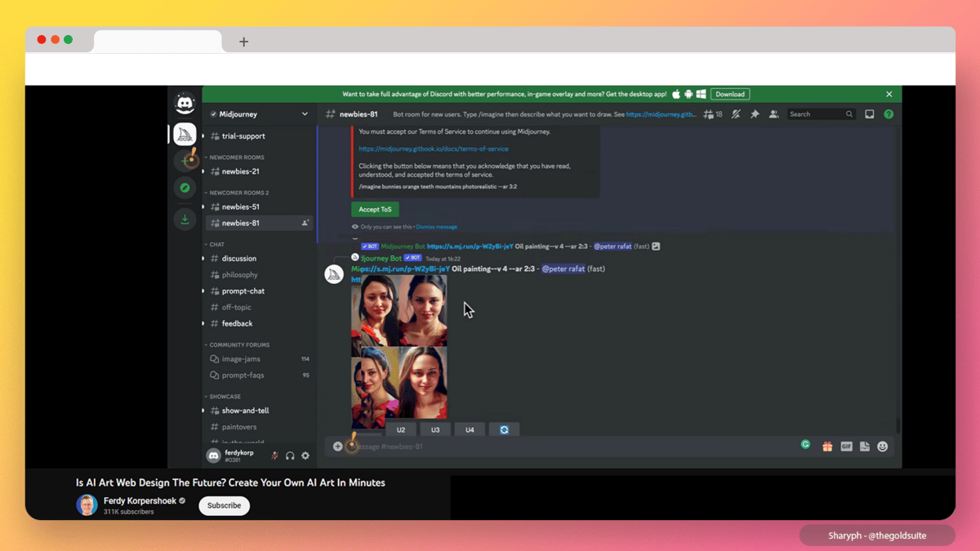This screenshot has height=551, width=980.
Task: Click the Download Apps arrow icon in sidebar
Action: [185, 220]
